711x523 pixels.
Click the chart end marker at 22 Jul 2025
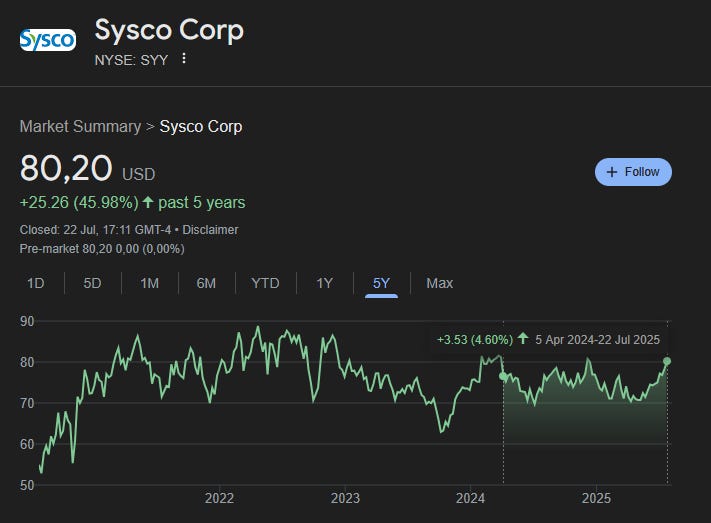click(x=667, y=361)
